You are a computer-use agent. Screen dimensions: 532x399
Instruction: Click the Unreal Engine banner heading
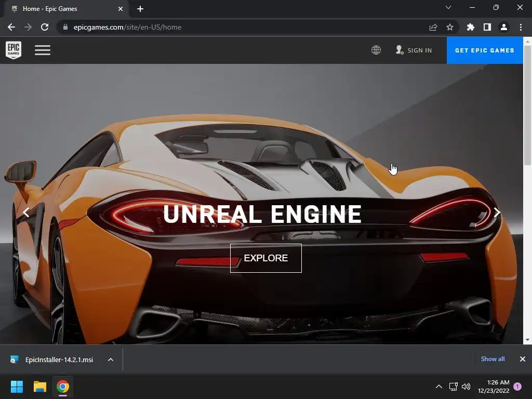click(262, 214)
